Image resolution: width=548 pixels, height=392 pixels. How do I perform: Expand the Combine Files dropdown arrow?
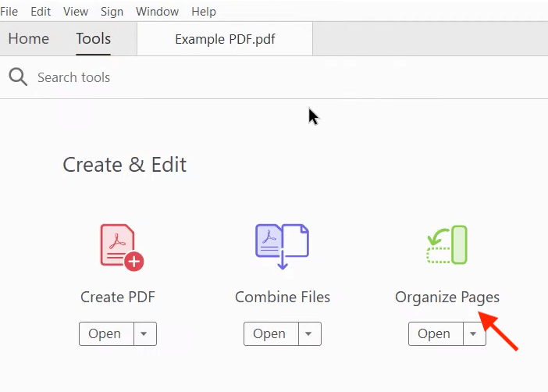308,334
